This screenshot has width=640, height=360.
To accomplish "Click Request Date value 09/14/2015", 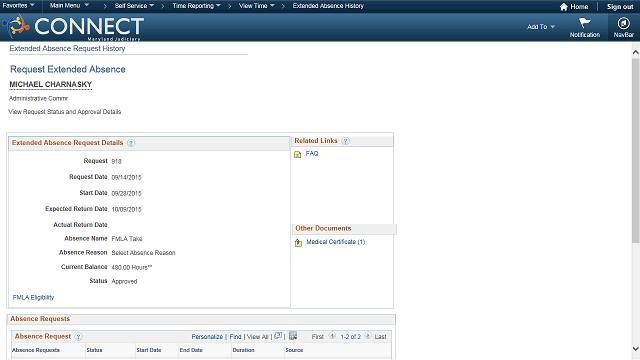I will [x=126, y=178].
